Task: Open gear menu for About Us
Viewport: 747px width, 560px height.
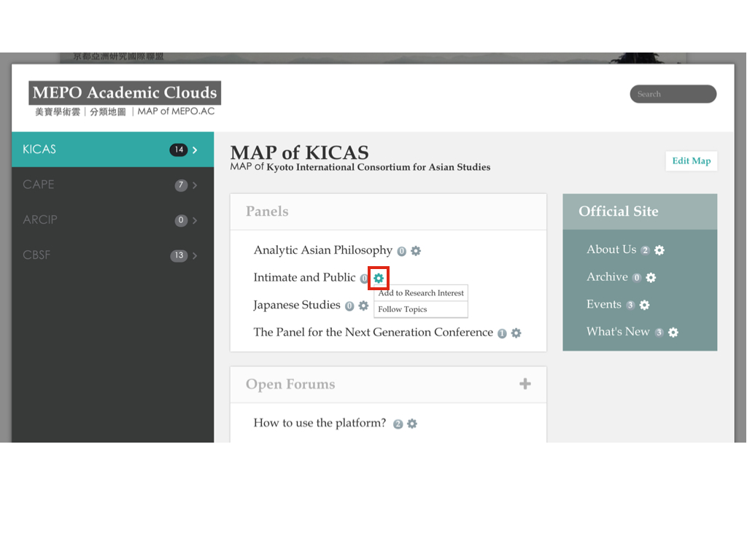Action: (659, 250)
